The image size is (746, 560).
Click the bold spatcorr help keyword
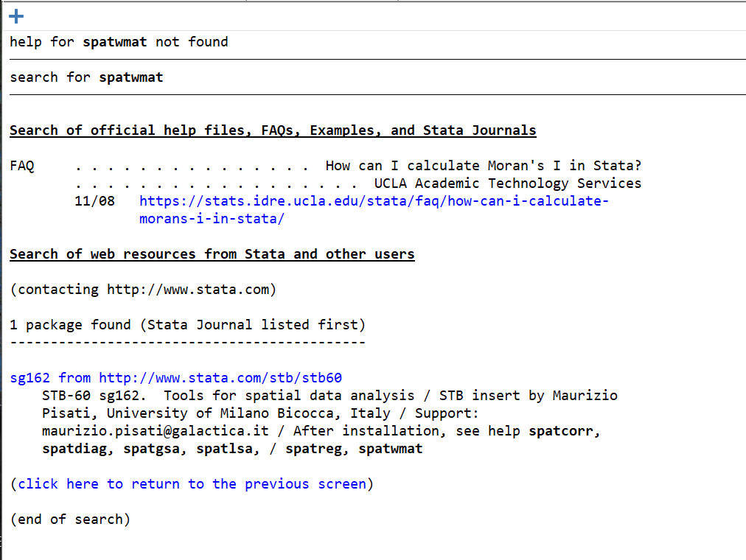[564, 431]
